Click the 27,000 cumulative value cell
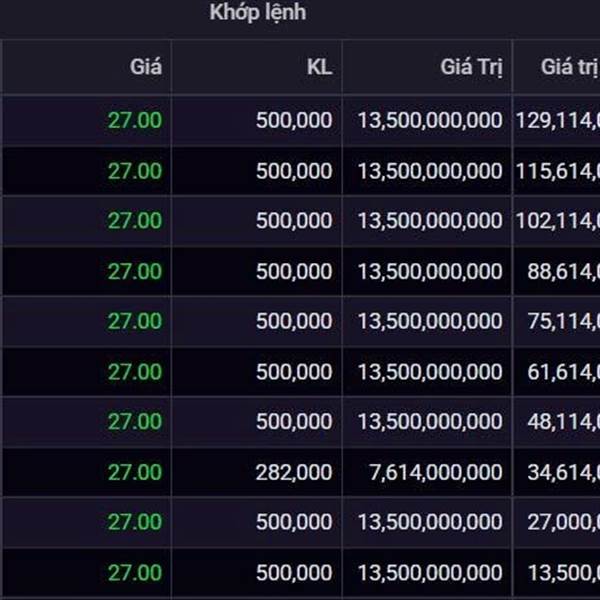The height and width of the screenshot is (600, 600). pyautogui.click(x=563, y=522)
